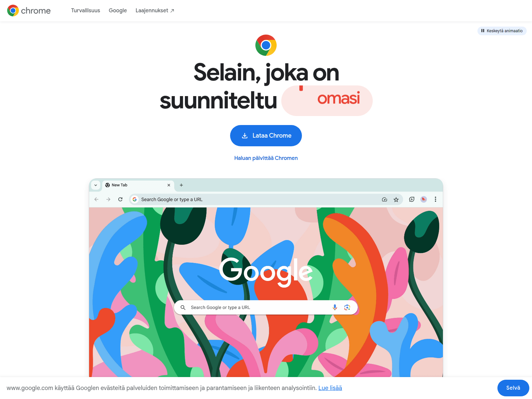Click the large Chrome icon above the headline
The image size is (532, 399).
click(x=266, y=45)
